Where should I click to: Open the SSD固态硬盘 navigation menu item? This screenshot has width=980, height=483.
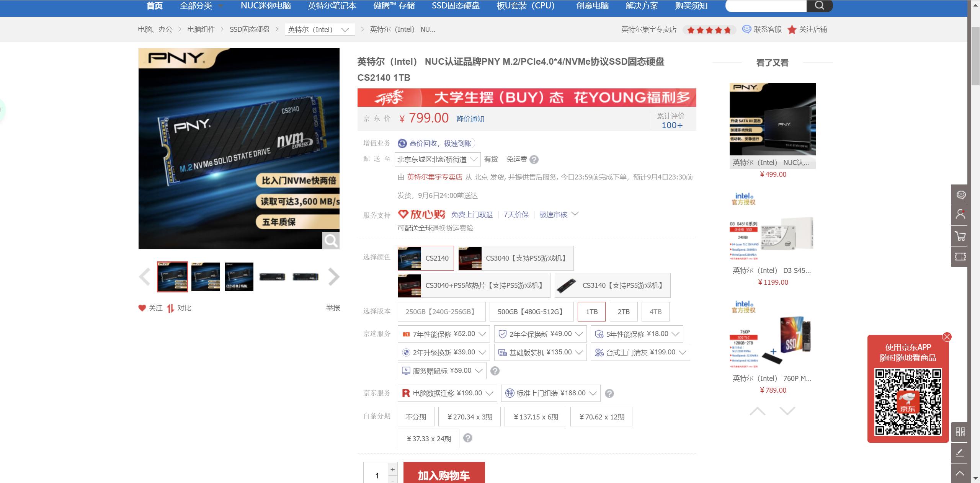click(455, 6)
